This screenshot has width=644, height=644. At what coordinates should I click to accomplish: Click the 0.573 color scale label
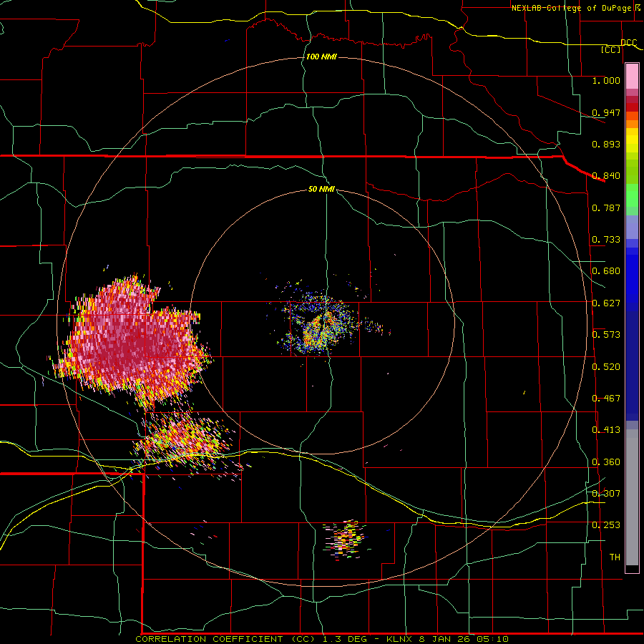click(606, 335)
